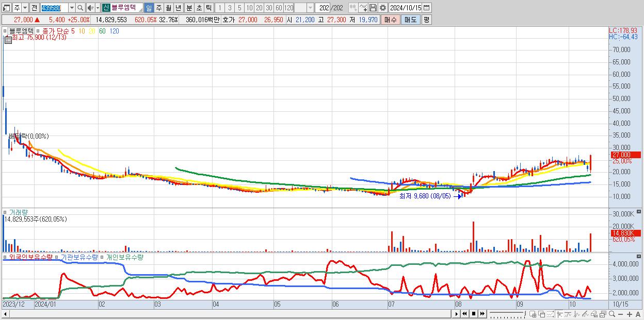
Task: Click the add indicator line icon
Action: [x=363, y=8]
